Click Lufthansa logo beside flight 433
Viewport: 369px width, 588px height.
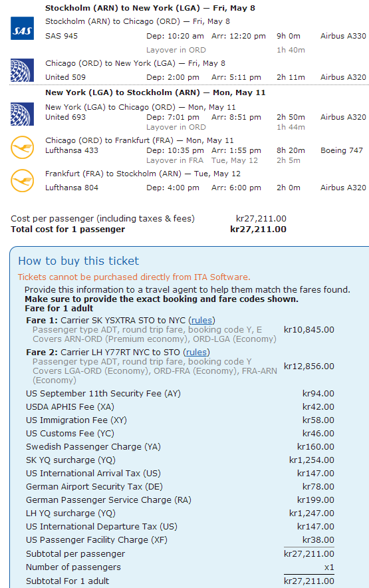click(22, 148)
